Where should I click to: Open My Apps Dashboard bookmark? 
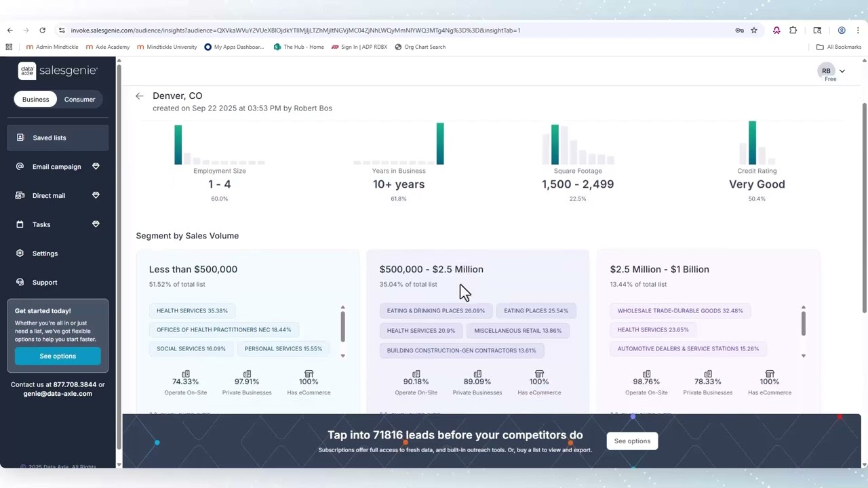[234, 47]
